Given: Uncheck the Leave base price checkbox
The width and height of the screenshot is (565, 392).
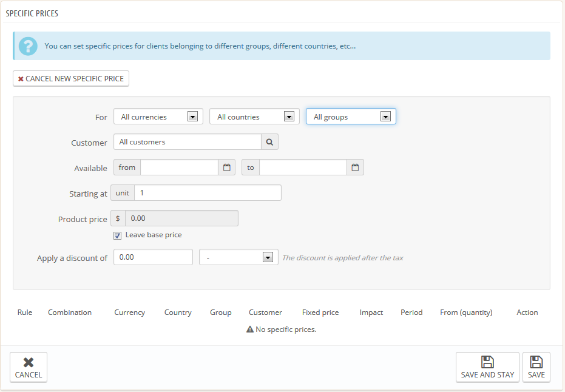Looking at the screenshot, I should [x=117, y=235].
